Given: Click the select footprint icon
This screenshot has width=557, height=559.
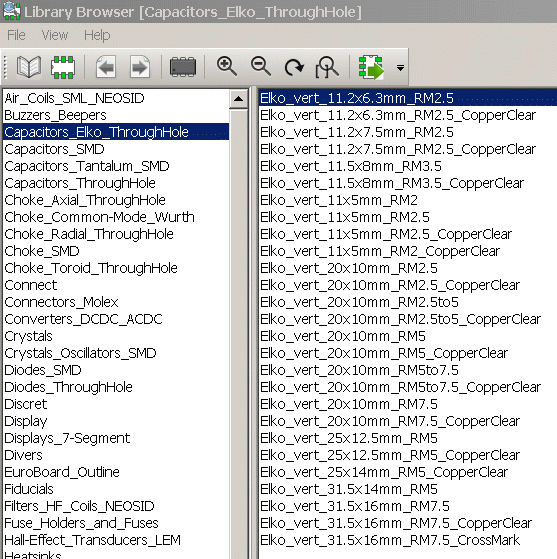Looking at the screenshot, I should 63,67.
